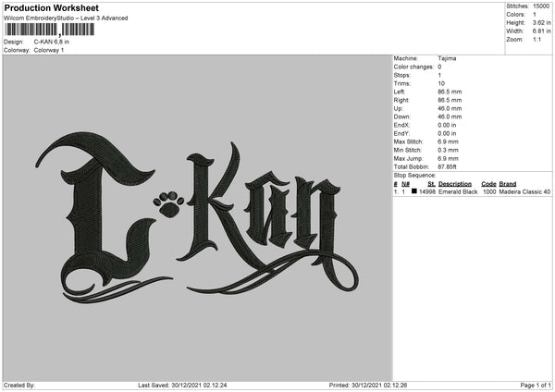Click the 'Madeira Classic 40' brand text

coord(524,191)
